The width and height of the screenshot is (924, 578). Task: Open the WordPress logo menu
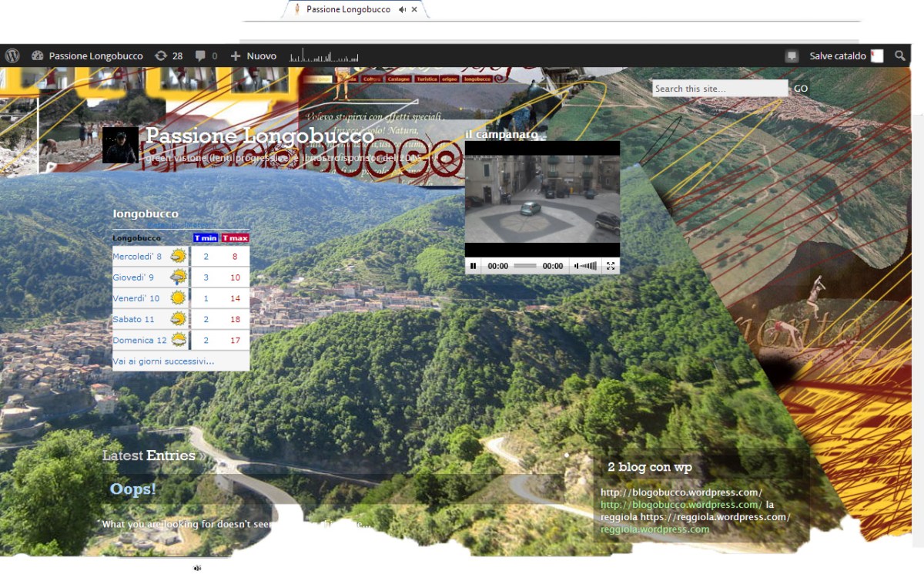[12, 55]
